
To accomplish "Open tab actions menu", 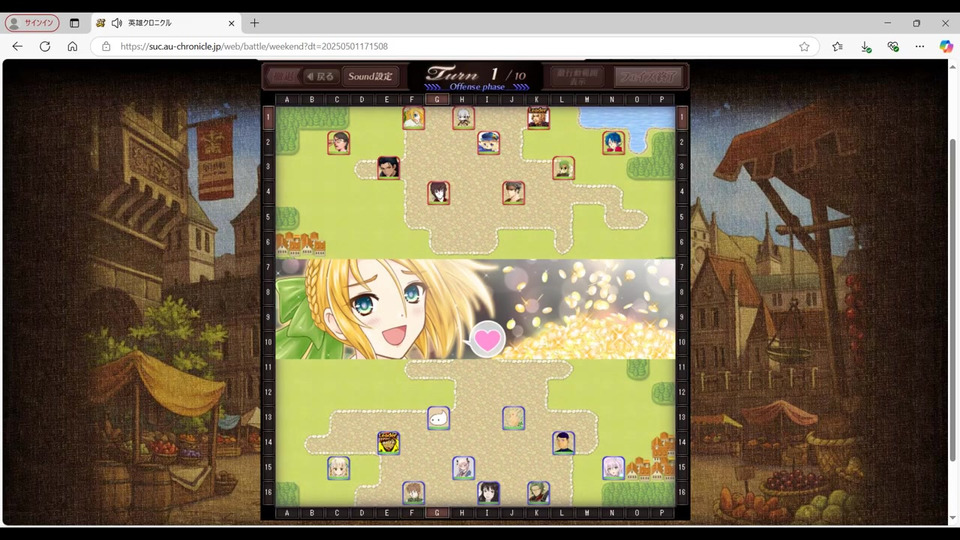I will (74, 23).
